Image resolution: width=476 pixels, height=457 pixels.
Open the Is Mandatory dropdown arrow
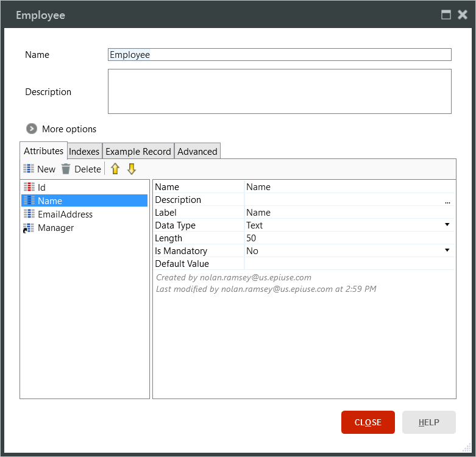point(447,250)
